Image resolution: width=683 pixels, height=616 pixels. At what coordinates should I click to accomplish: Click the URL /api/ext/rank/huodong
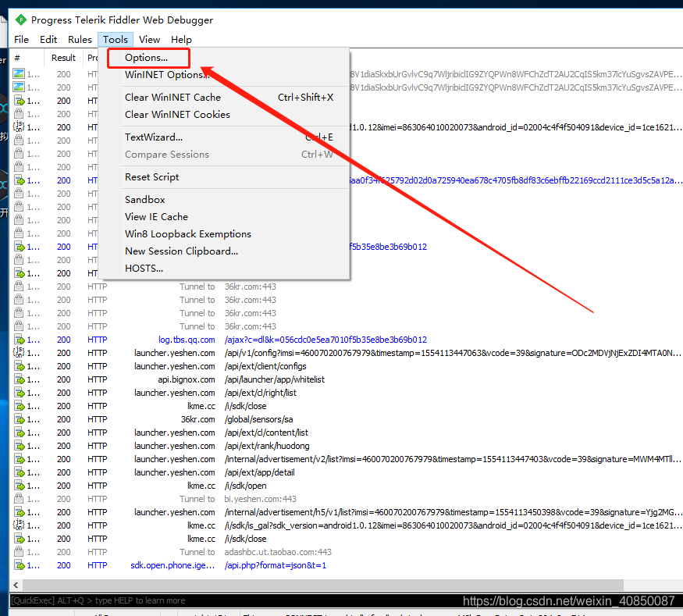pos(267,446)
